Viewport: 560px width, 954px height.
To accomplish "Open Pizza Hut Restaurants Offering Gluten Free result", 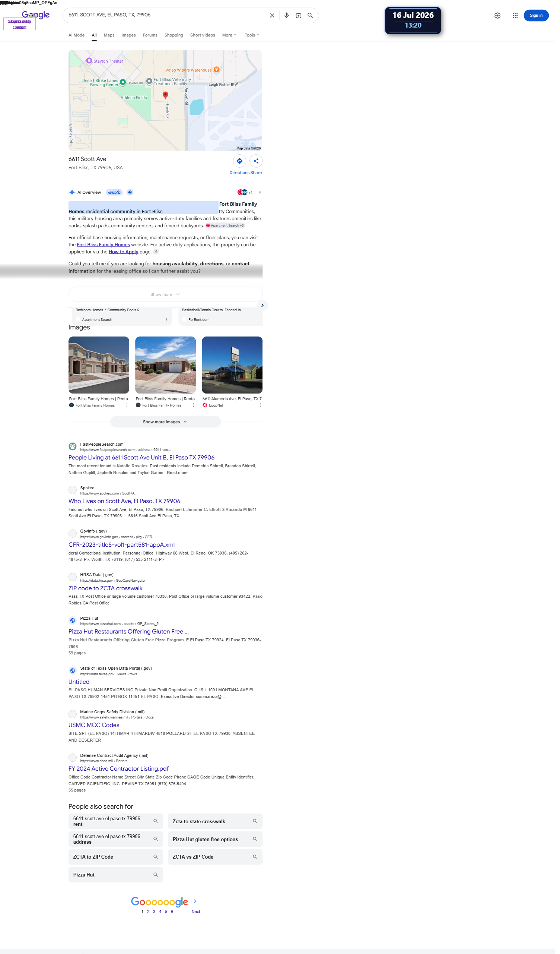I will (x=130, y=637).
